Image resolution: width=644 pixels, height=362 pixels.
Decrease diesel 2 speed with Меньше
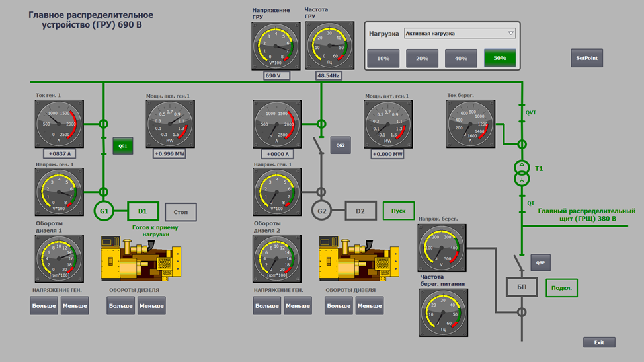coord(370,306)
